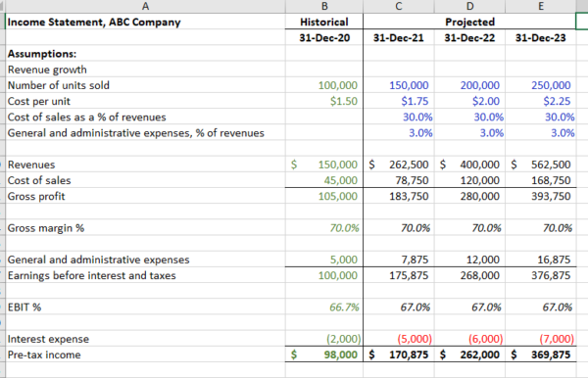Viewport: 588px width, 378px height.
Task: Select units sold value 250,000
Action: tap(540, 85)
